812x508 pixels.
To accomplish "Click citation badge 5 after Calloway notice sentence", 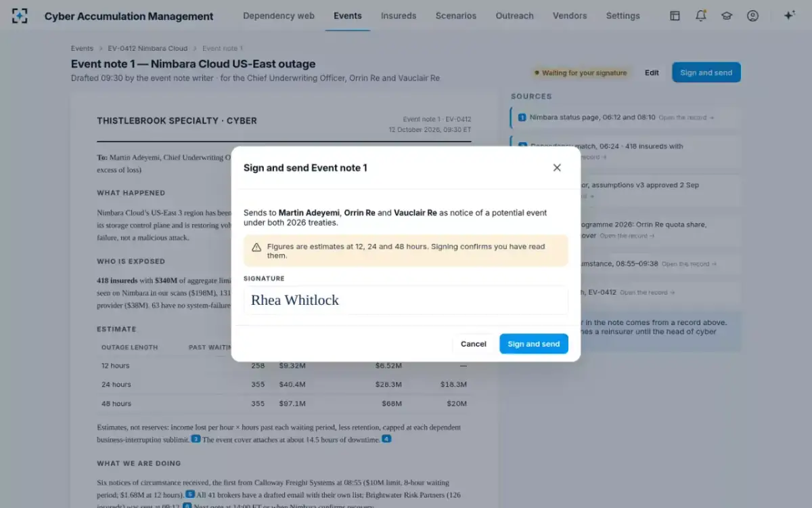I will [x=190, y=494].
